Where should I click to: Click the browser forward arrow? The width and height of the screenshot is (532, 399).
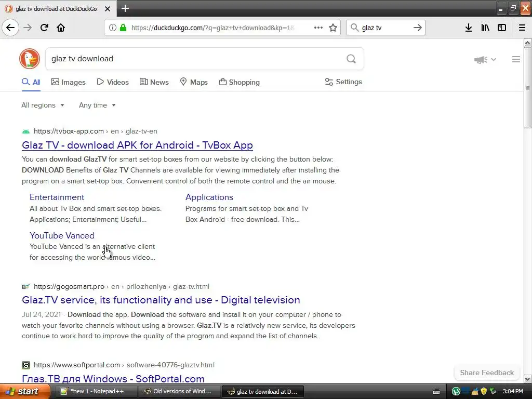click(28, 28)
